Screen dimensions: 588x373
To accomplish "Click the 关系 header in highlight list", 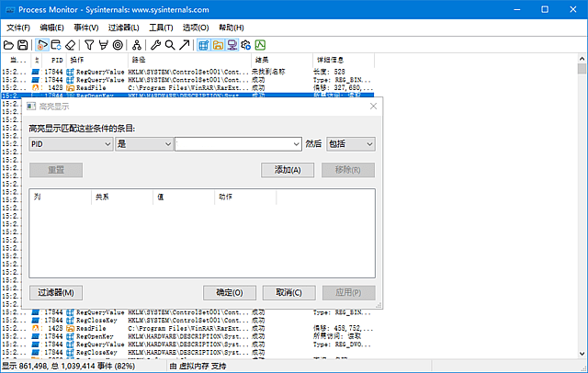I will (x=122, y=197).
